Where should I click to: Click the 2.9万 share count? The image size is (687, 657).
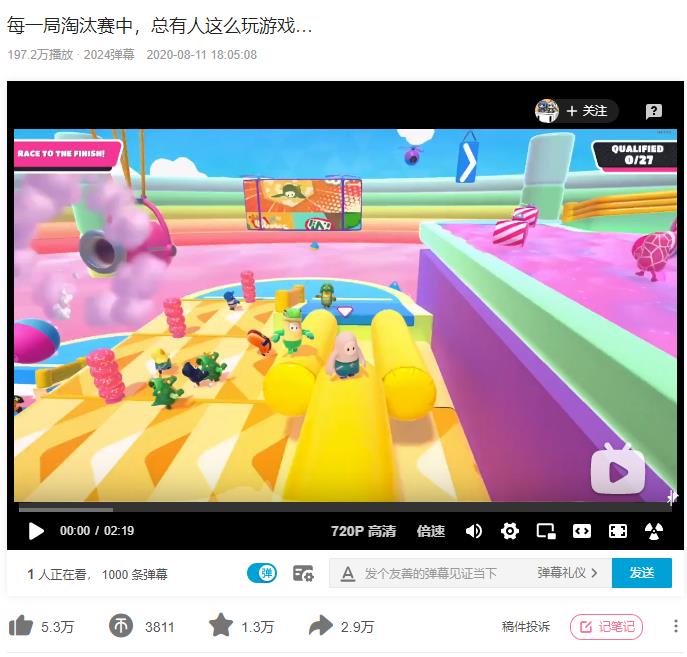[x=358, y=627]
